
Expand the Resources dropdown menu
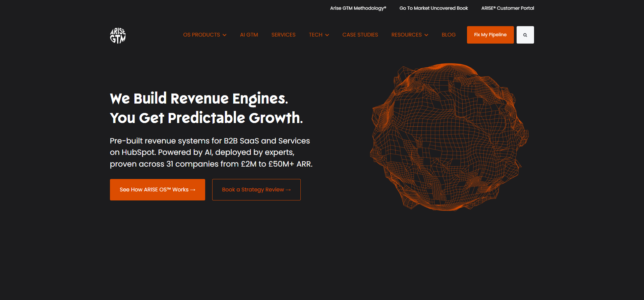click(x=410, y=35)
